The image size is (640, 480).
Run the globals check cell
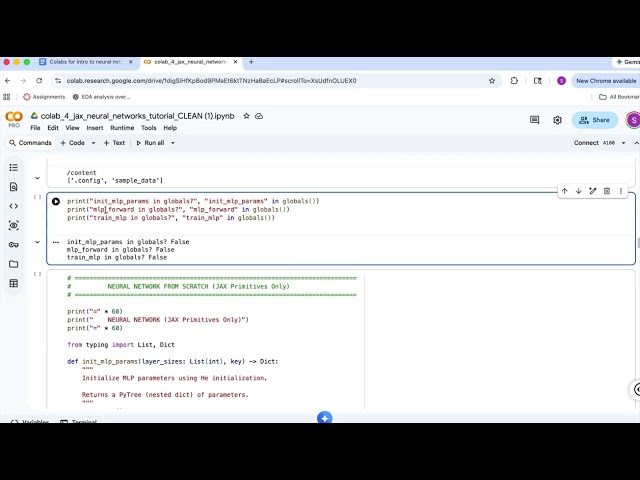point(56,201)
